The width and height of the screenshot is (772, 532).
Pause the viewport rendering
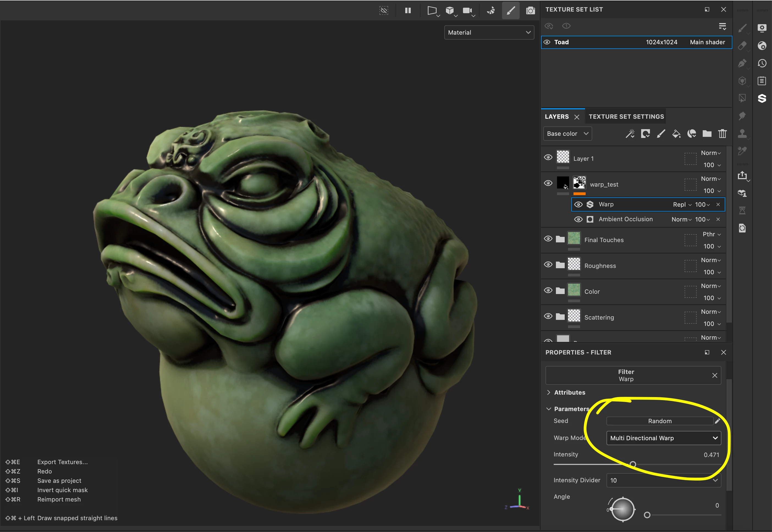pos(407,11)
